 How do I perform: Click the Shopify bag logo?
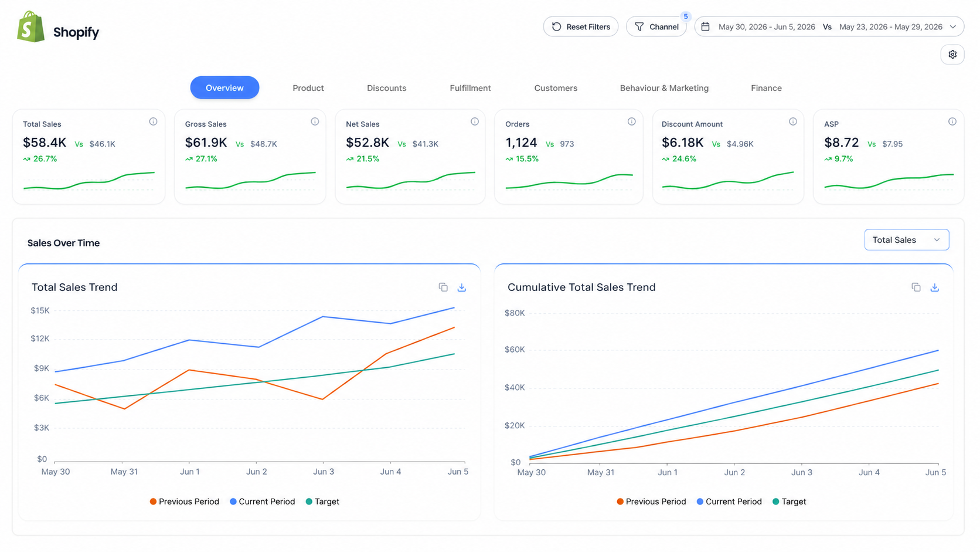tap(30, 27)
